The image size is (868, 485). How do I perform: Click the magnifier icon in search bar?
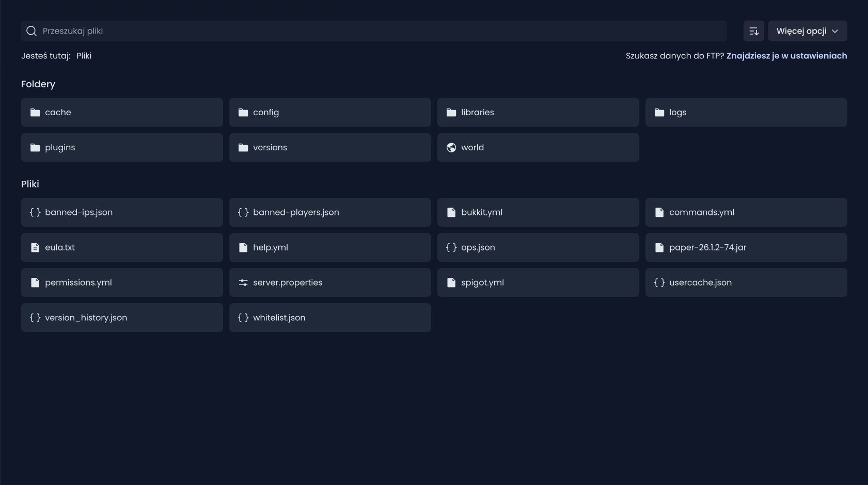31,31
